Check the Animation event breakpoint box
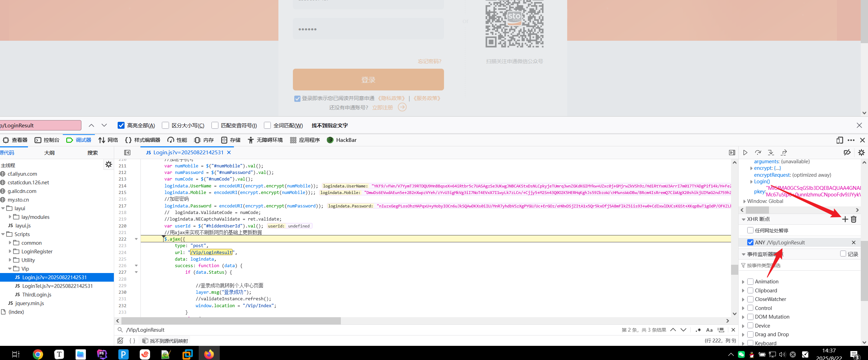Viewport: 868px width, 360px height. click(750, 282)
